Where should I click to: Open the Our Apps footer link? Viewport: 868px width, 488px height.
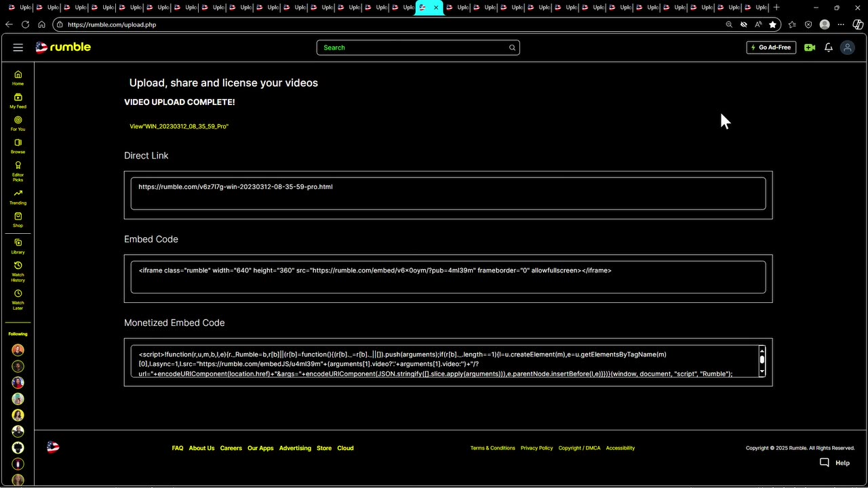pos(260,448)
